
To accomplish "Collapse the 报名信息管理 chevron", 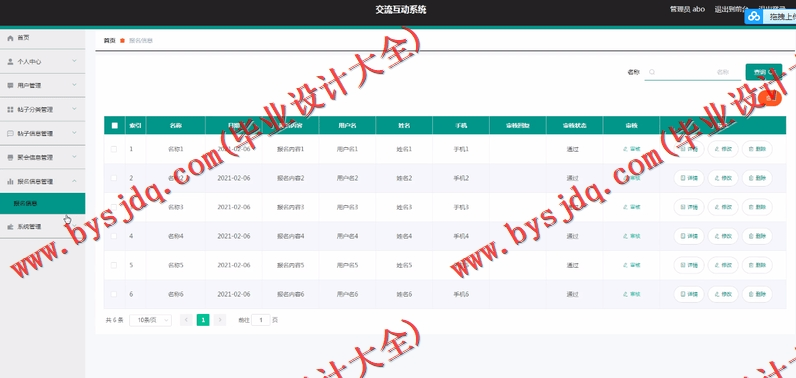I will [x=74, y=181].
